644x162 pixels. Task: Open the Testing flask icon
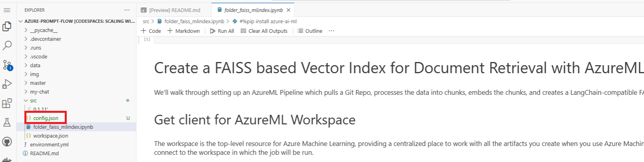pos(7,122)
